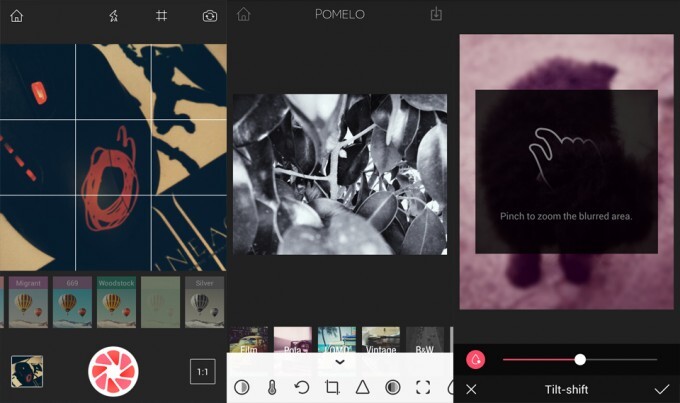Choose the Silver filter
This screenshot has height=403, width=680.
pyautogui.click(x=204, y=302)
